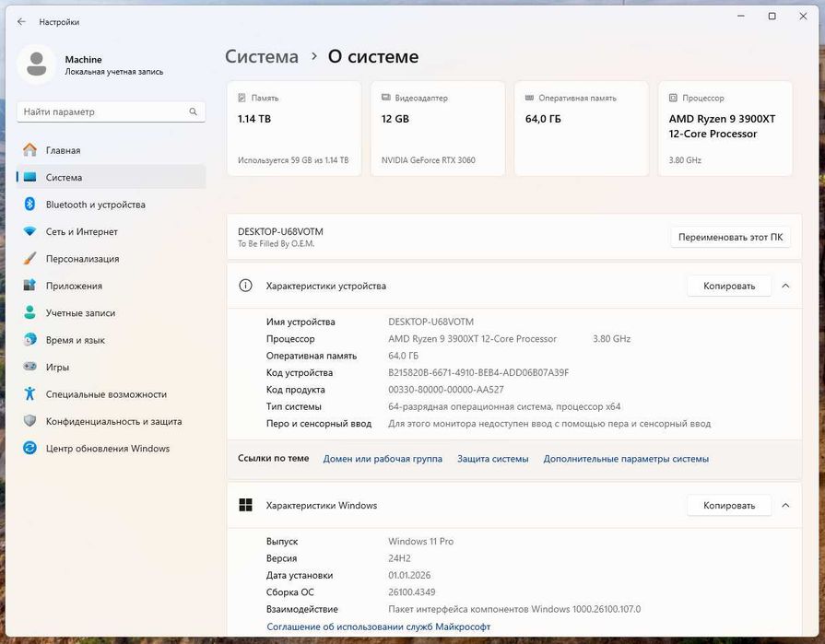Select the version value 24H2
825x644 pixels.
[399, 557]
